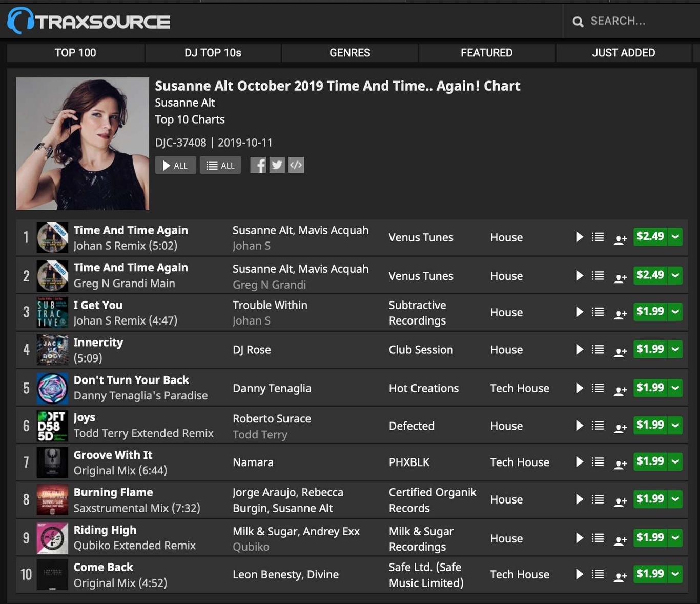The image size is (700, 604).
Task: Play the Time And Time Again Johan S Remix
Action: pyautogui.click(x=579, y=237)
